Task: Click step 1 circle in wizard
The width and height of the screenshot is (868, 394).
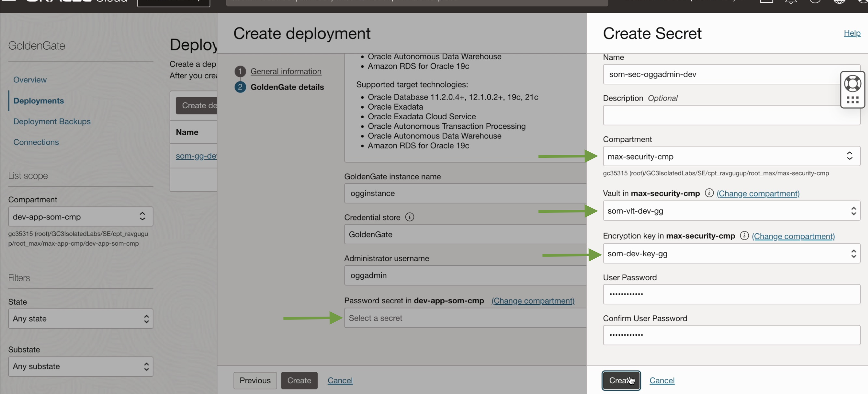Action: tap(240, 71)
